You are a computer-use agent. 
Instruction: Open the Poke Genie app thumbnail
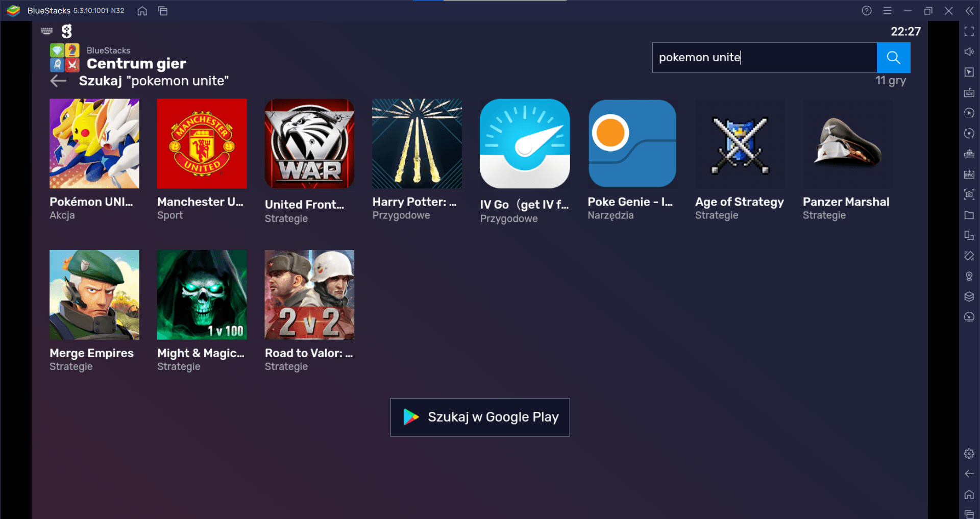pos(632,143)
